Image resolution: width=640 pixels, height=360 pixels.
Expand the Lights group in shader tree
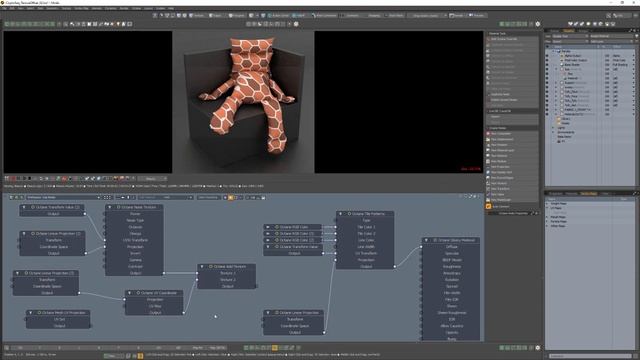tap(553, 128)
